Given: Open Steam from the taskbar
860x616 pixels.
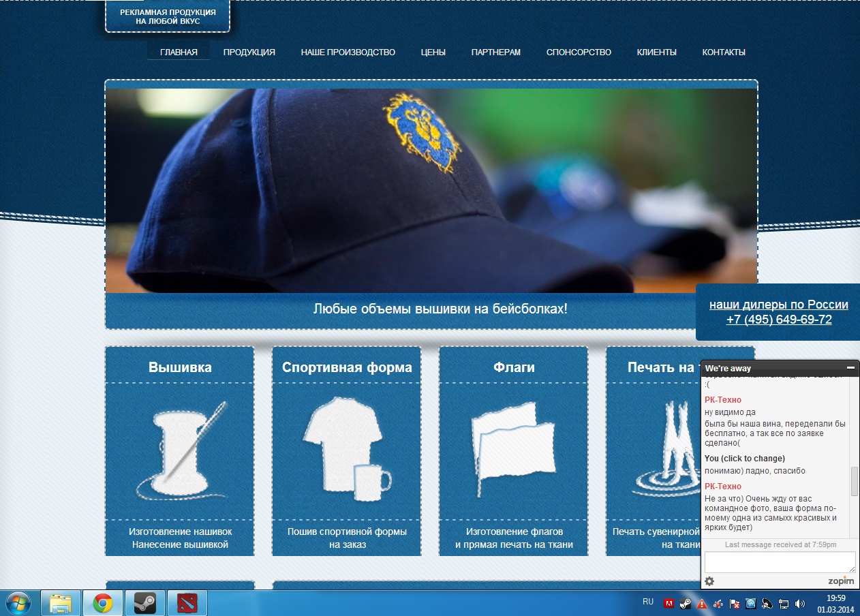Looking at the screenshot, I should [x=144, y=603].
